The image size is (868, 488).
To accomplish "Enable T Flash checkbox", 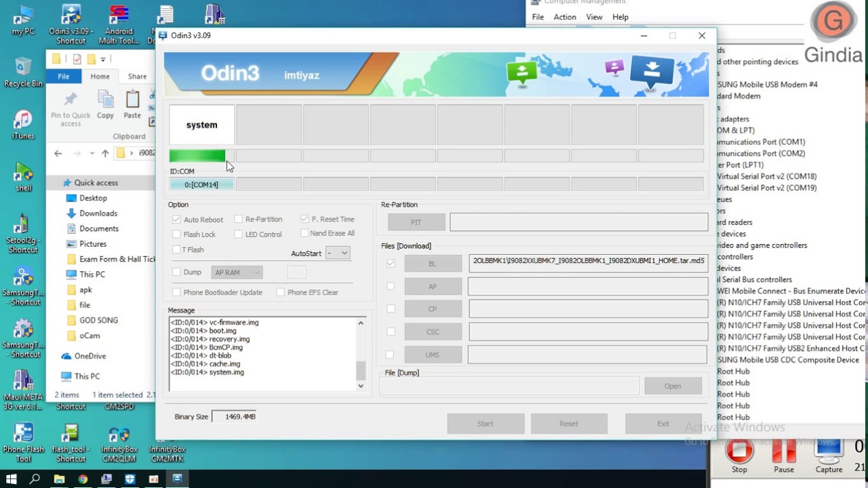I will (x=176, y=249).
